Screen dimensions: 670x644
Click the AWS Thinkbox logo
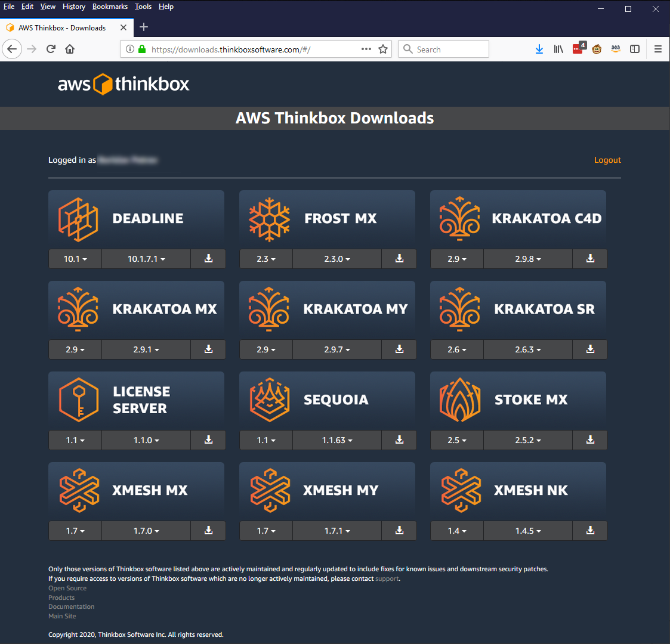pos(123,83)
